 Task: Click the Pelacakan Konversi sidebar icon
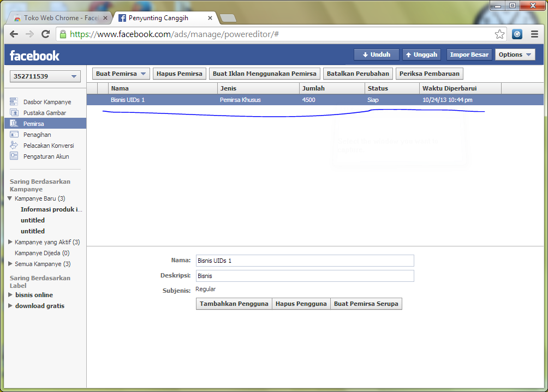[x=14, y=145]
